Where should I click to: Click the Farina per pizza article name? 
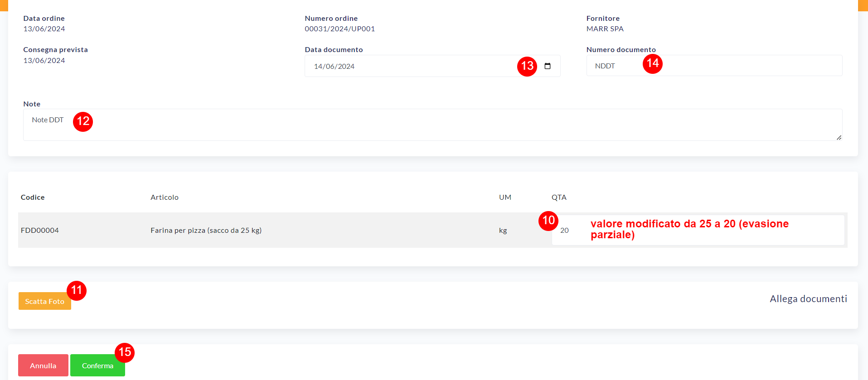pos(206,231)
